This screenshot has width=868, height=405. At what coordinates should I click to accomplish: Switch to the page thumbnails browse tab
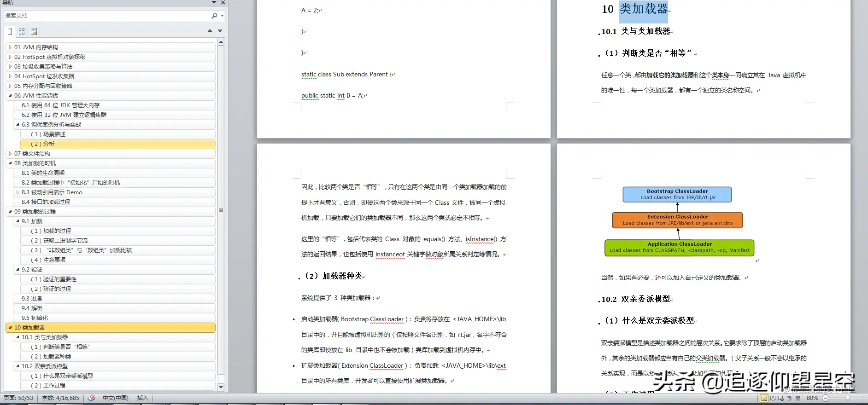coord(22,31)
